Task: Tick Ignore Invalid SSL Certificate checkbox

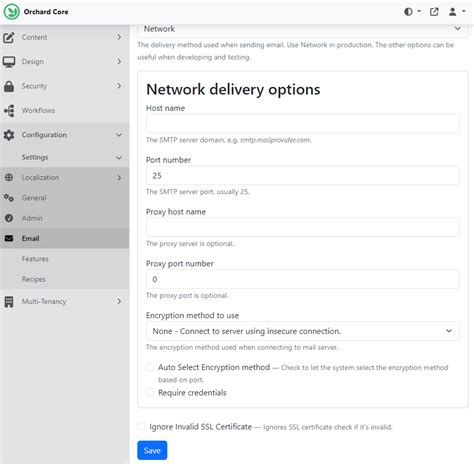Action: tap(141, 426)
